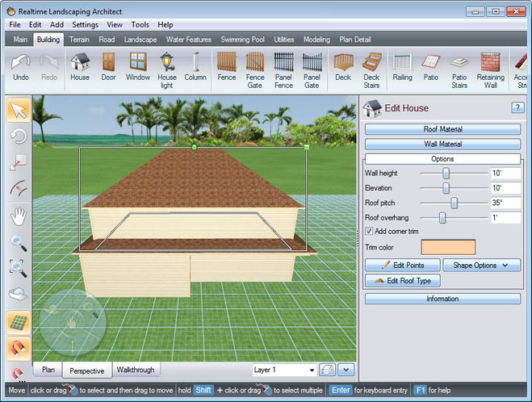Toggle the grid display button
Viewport: 532px width, 402px height.
[x=19, y=323]
